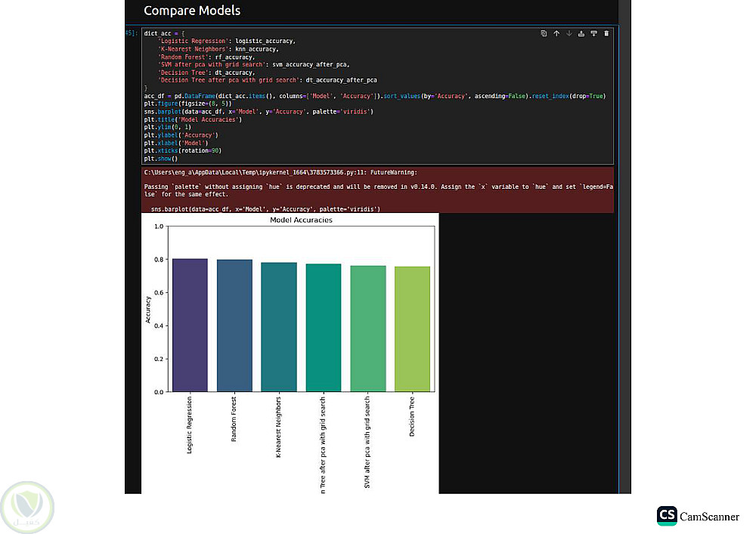The image size is (756, 534).
Task: Click the purple Logistic Regression bar
Action: pos(190,325)
